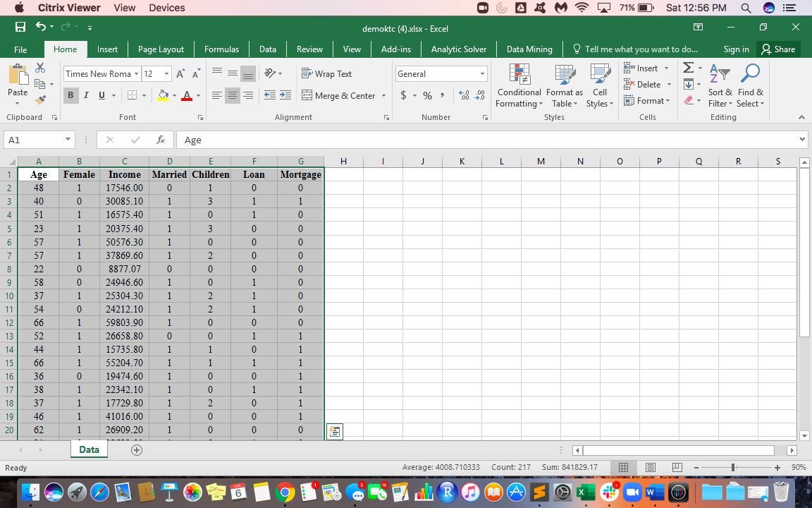
Task: Click the Undo arrow icon
Action: 41,26
